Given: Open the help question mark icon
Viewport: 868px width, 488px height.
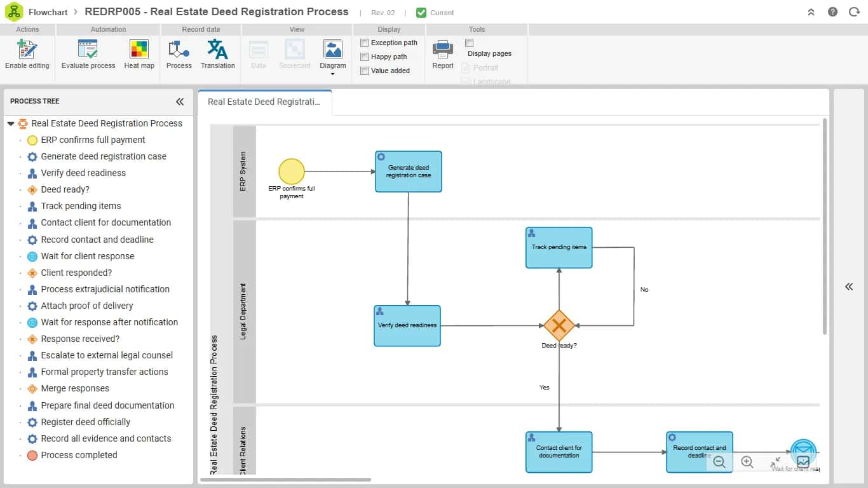Looking at the screenshot, I should click(x=832, y=12).
